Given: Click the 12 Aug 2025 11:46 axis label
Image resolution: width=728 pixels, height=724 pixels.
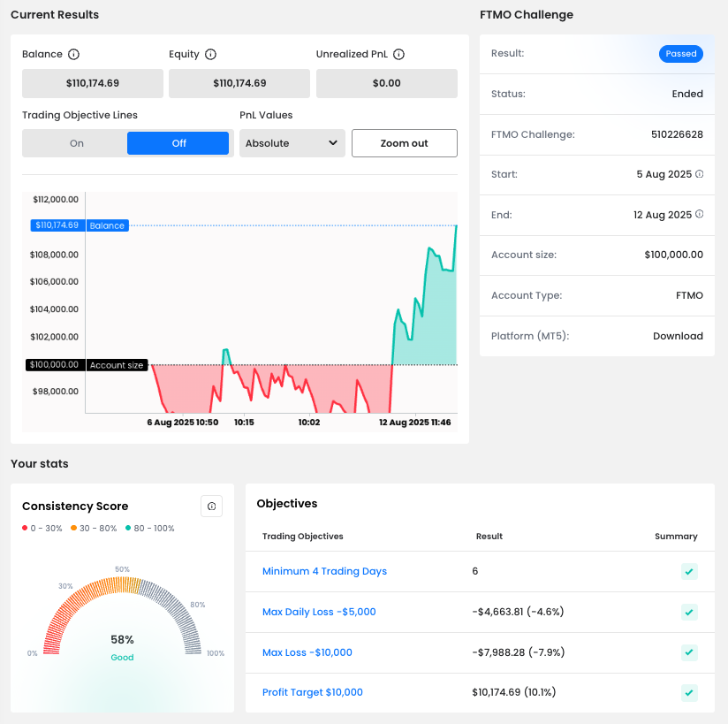Looking at the screenshot, I should [x=415, y=423].
